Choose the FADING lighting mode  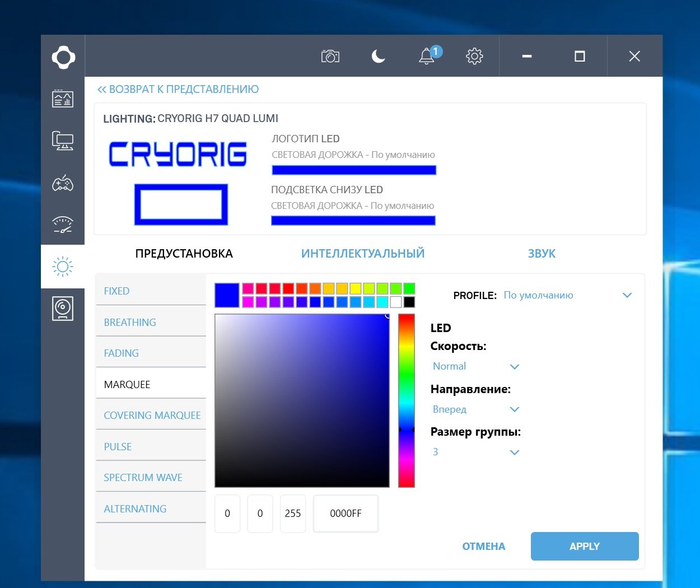[151, 353]
